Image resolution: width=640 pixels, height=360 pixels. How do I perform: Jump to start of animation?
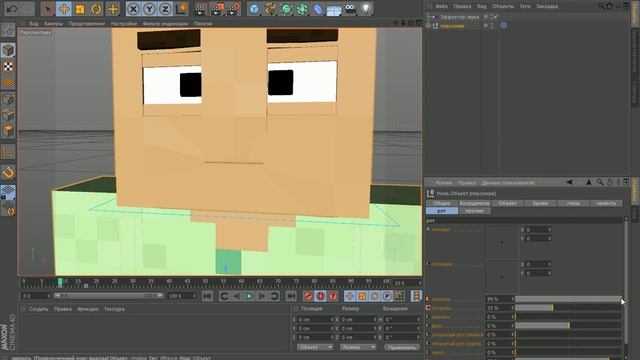click(x=207, y=296)
